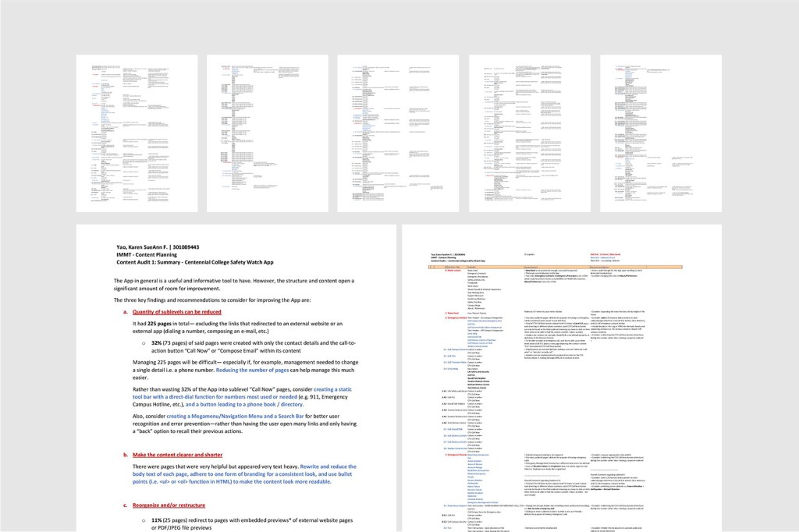799x532 pixels.
Task: Open the second page thumbnail in top row
Action: (268, 133)
